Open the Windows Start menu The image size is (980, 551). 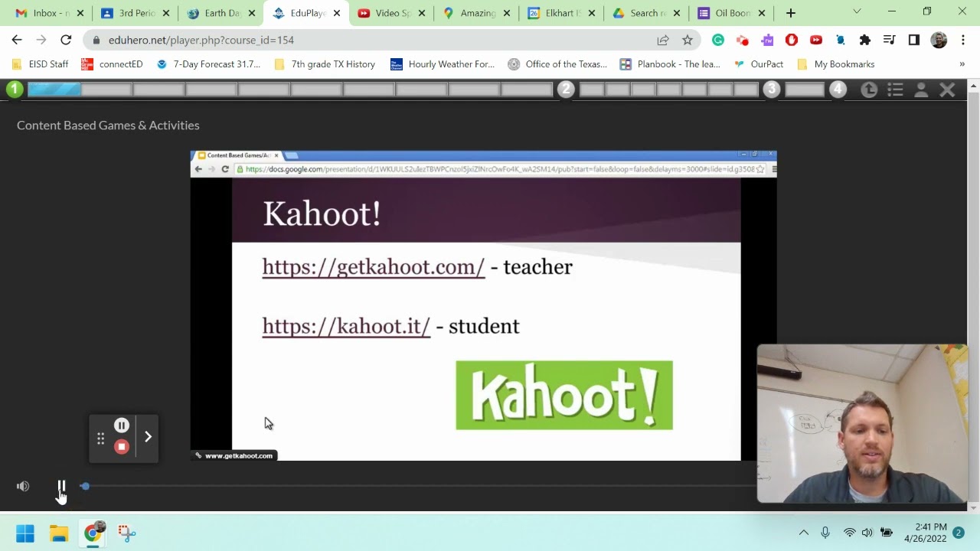[x=25, y=533]
